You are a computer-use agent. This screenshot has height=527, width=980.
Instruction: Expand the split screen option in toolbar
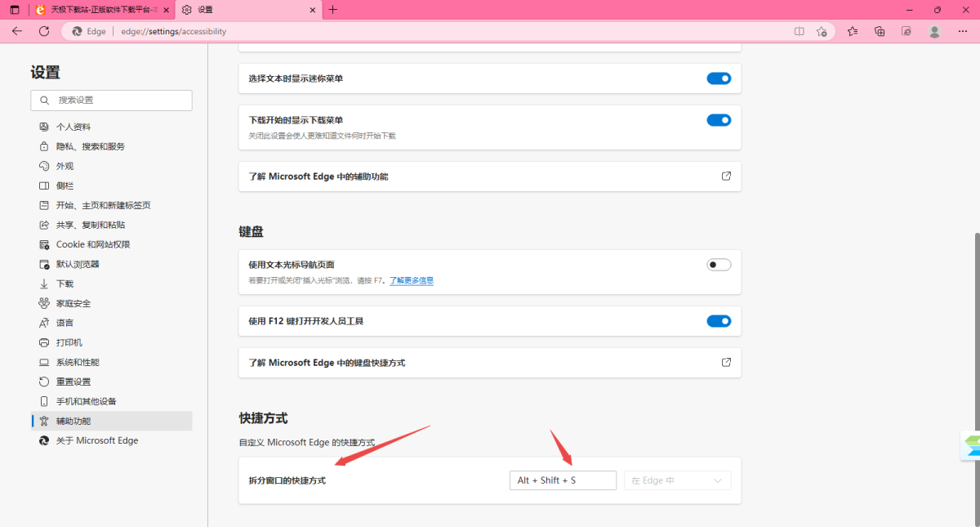[799, 31]
